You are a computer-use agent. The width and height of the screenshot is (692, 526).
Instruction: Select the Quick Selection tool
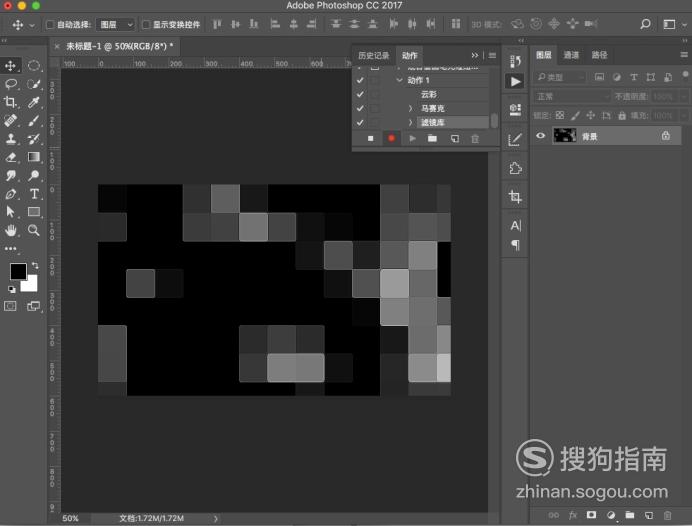[x=34, y=84]
